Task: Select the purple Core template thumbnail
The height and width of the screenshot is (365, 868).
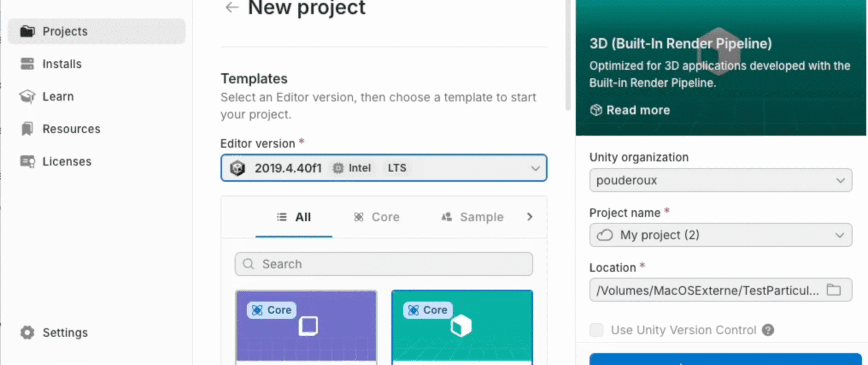Action: (x=306, y=327)
